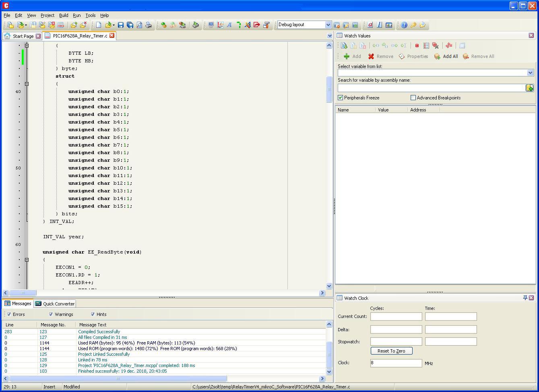Close the PIC16F628A_Relay_Timer.c tab
The height and width of the screenshot is (392, 539).
click(x=112, y=35)
